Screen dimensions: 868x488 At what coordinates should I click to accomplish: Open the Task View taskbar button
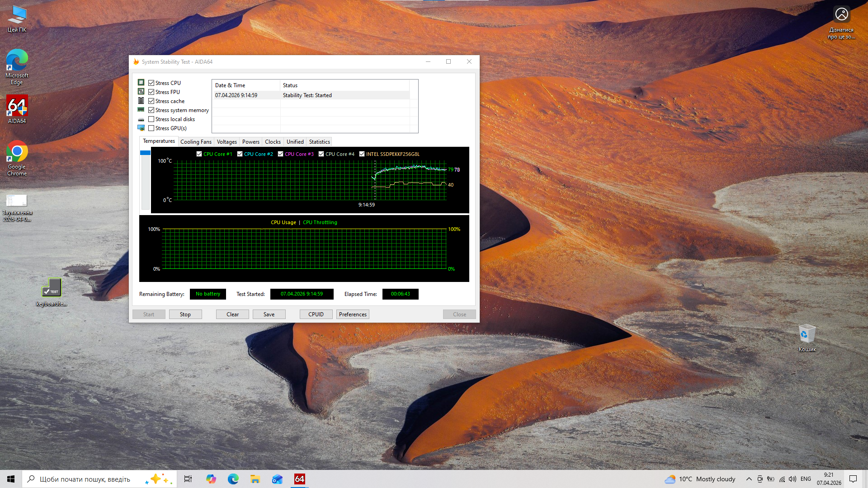click(x=188, y=479)
